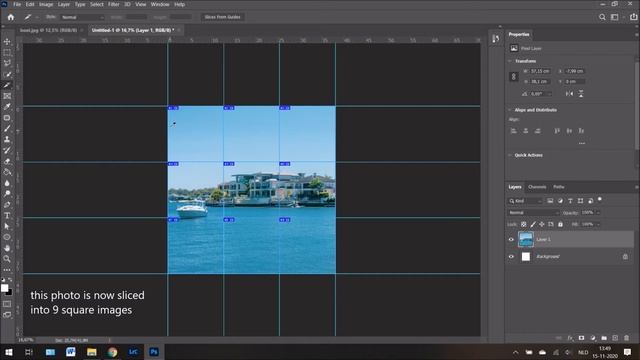
Task: Hide Layer 1 via eye icon
Action: pos(511,240)
